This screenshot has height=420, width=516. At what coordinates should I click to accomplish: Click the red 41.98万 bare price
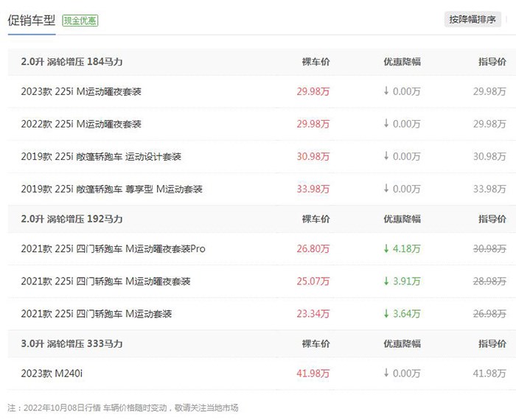point(313,374)
